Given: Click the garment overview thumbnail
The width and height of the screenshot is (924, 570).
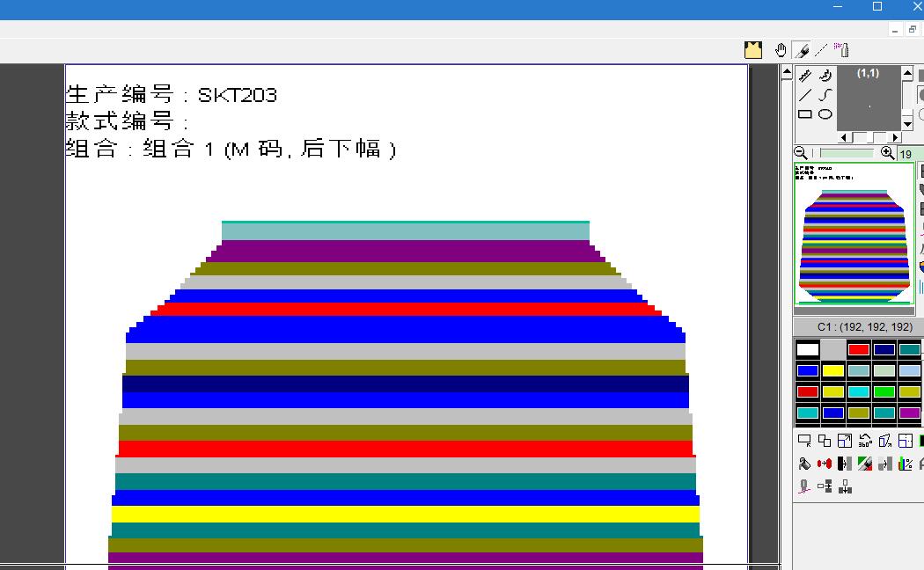Looking at the screenshot, I should (x=854, y=233).
